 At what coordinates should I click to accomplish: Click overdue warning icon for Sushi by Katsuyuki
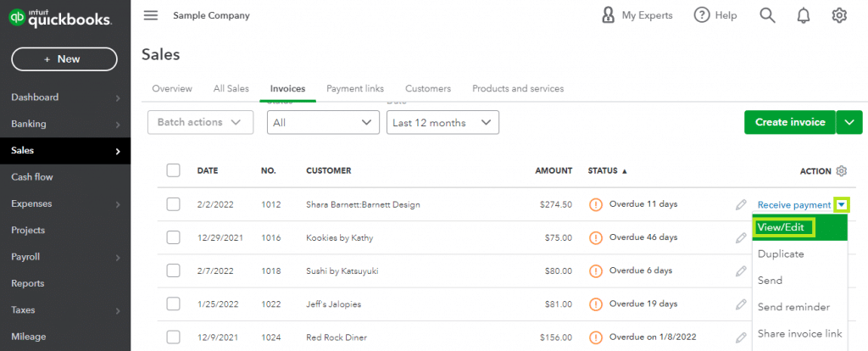[596, 271]
